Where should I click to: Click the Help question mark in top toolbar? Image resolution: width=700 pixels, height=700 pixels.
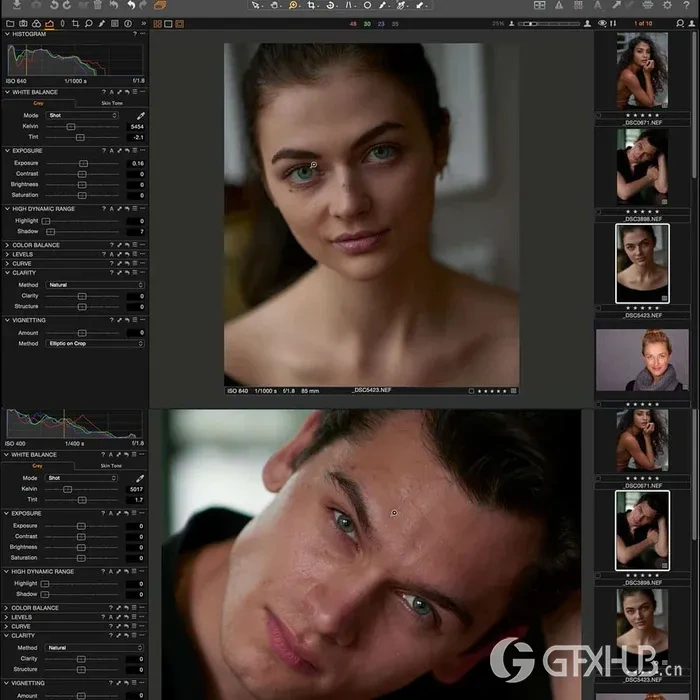coord(687,5)
